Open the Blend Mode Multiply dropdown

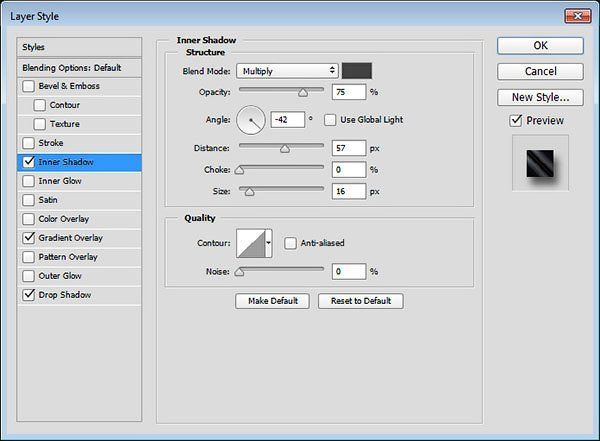coord(287,71)
